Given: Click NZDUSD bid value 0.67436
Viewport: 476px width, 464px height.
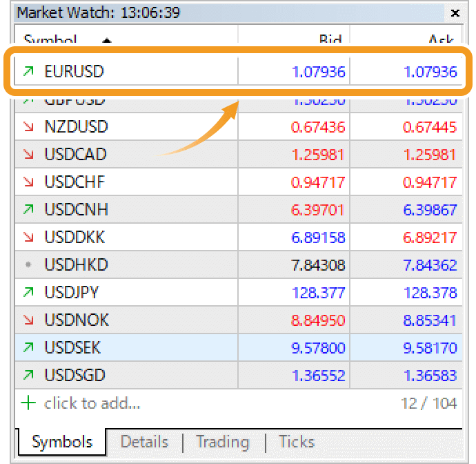Looking at the screenshot, I should click(318, 127).
